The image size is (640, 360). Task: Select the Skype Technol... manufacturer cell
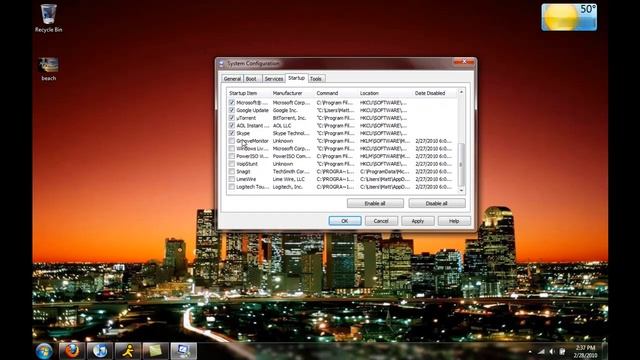click(x=291, y=133)
